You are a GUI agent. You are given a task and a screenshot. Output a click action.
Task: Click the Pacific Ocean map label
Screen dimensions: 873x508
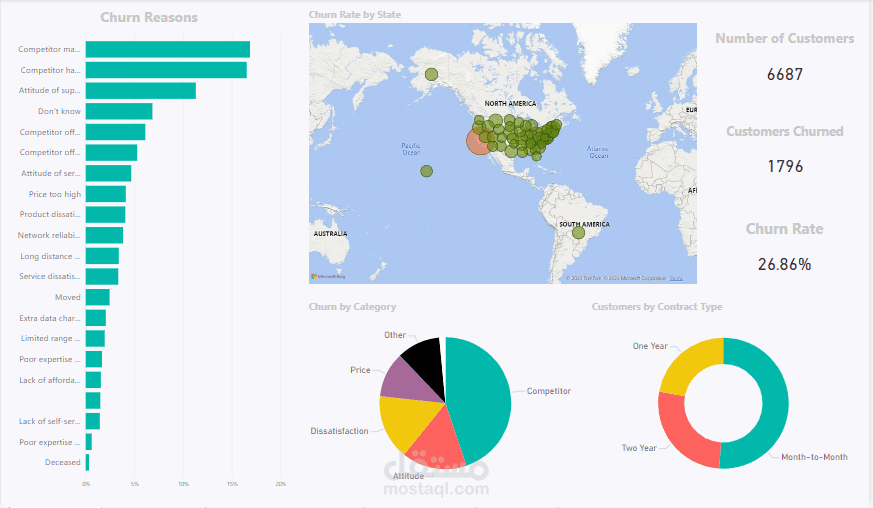click(411, 149)
